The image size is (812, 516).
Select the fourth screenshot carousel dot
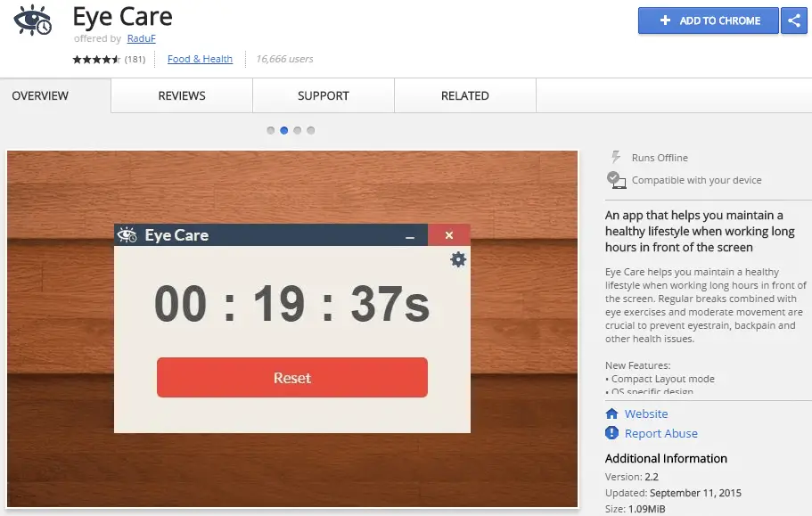tap(311, 130)
